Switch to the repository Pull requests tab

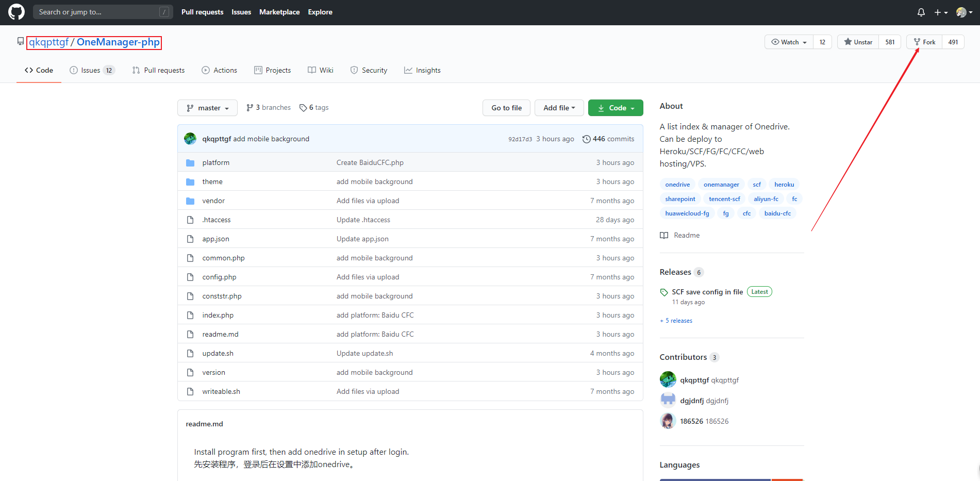(158, 70)
